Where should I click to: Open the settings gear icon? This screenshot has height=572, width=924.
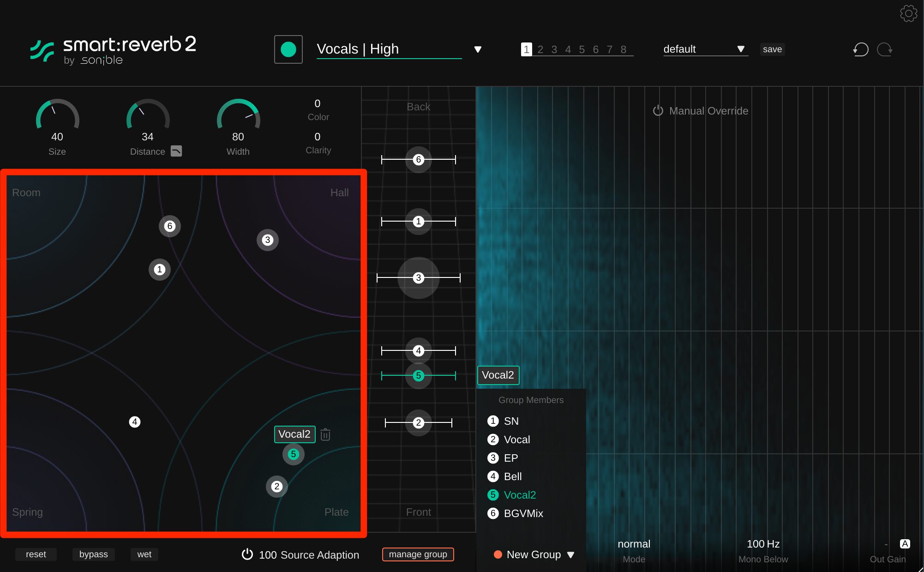click(908, 13)
